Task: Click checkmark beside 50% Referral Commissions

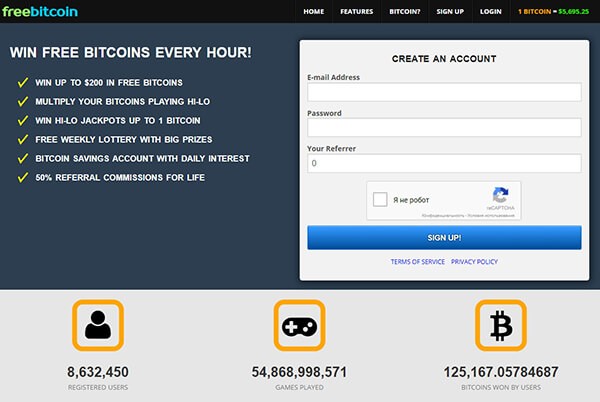Action: click(23, 177)
